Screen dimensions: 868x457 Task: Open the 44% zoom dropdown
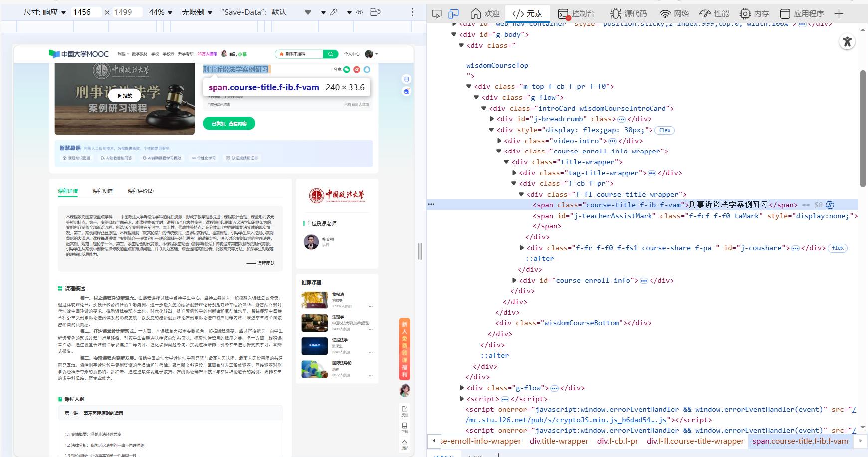pos(161,12)
